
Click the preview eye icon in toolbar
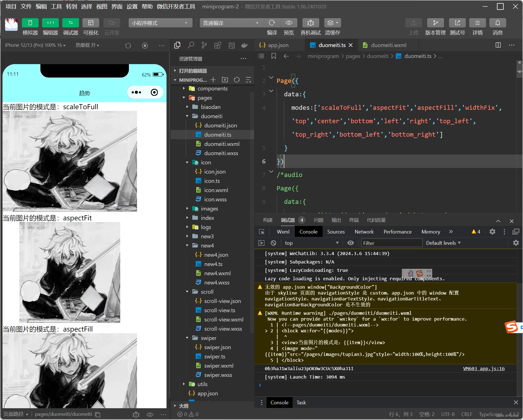[289, 23]
